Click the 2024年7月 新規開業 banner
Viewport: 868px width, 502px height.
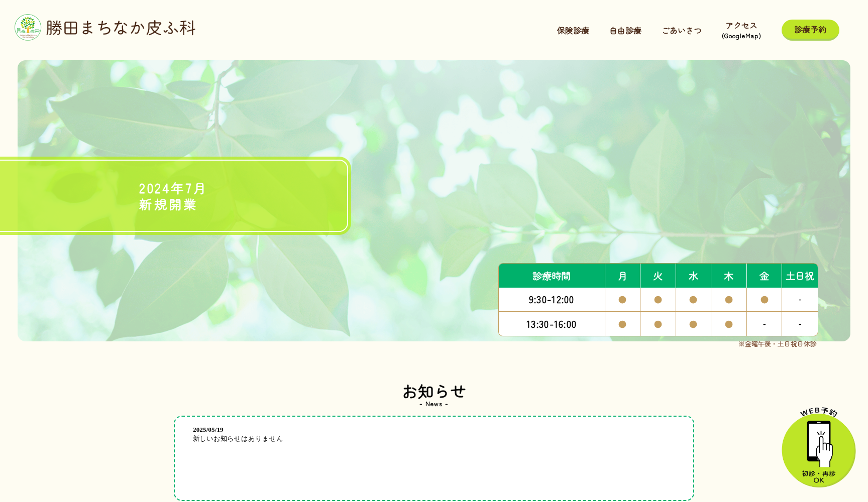(x=171, y=197)
